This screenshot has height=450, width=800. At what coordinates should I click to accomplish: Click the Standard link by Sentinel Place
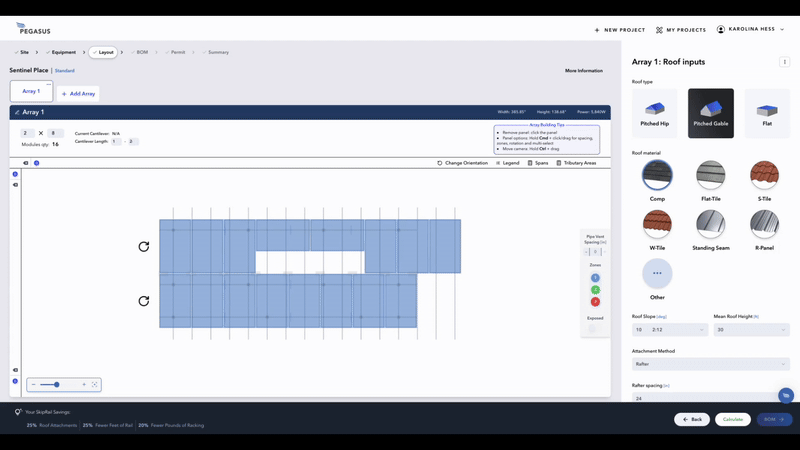pyautogui.click(x=64, y=71)
